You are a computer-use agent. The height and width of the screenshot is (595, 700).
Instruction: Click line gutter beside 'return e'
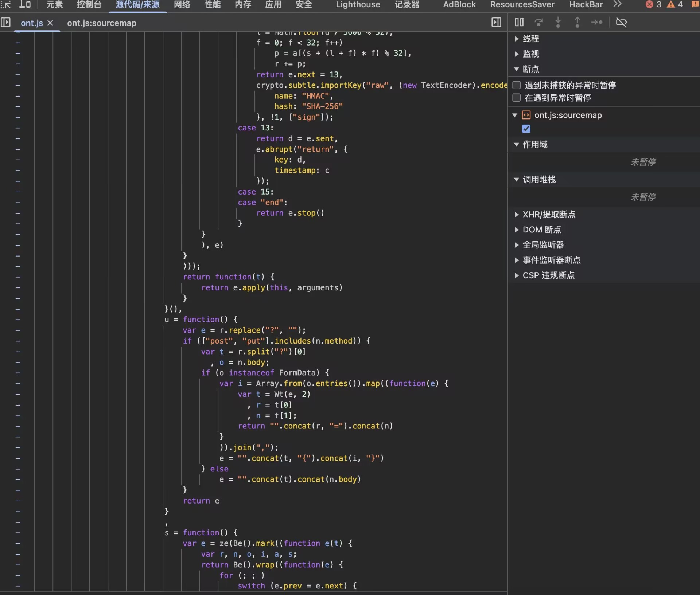17,501
